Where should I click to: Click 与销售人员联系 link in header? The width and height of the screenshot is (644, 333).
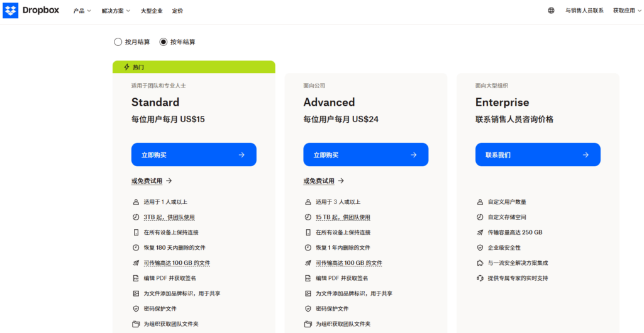(584, 11)
